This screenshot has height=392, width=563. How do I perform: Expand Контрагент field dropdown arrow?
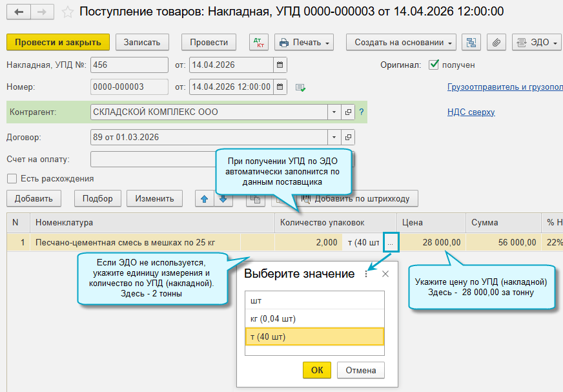tap(334, 112)
